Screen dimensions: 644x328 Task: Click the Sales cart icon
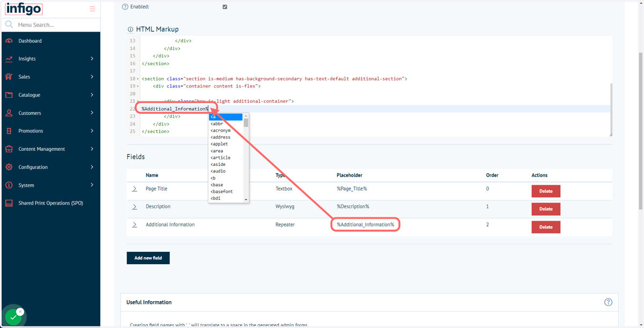click(x=9, y=77)
